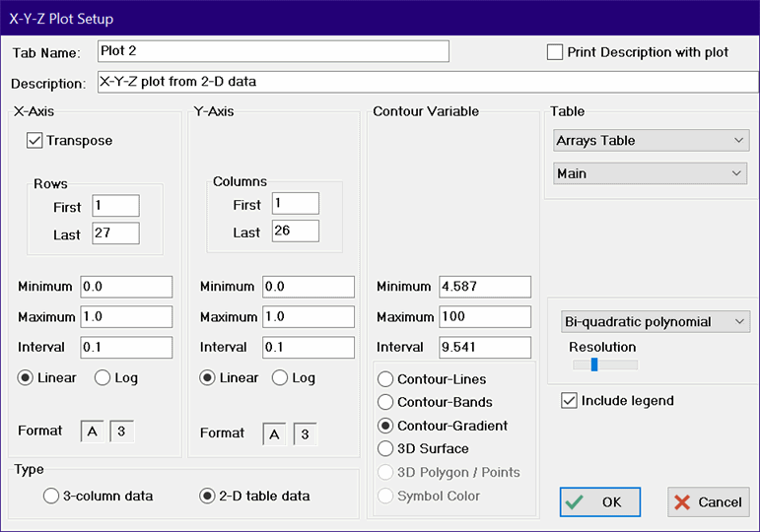Click the Resolution slider handle
This screenshot has width=760, height=532.
coord(594,365)
